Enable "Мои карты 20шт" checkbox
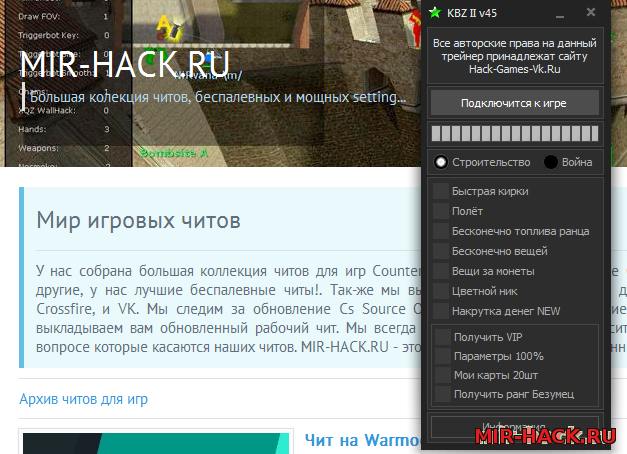This screenshot has height=454, width=627. pyautogui.click(x=442, y=375)
